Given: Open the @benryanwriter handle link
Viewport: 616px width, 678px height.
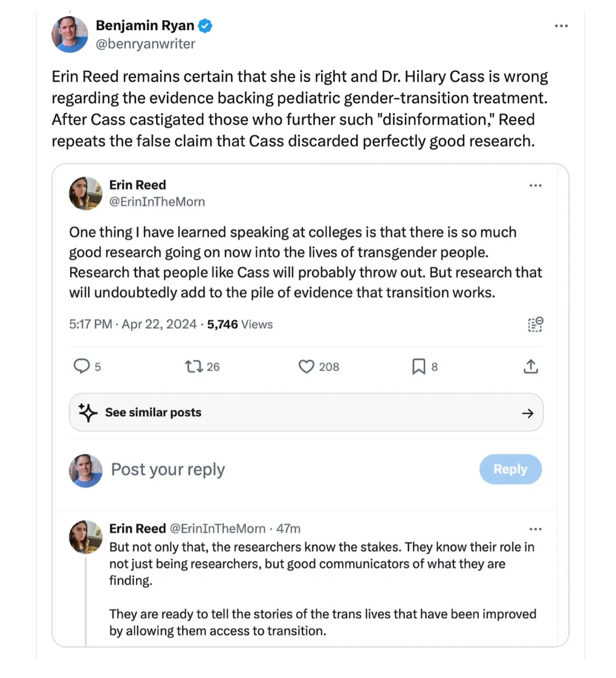Looking at the screenshot, I should coord(145,44).
